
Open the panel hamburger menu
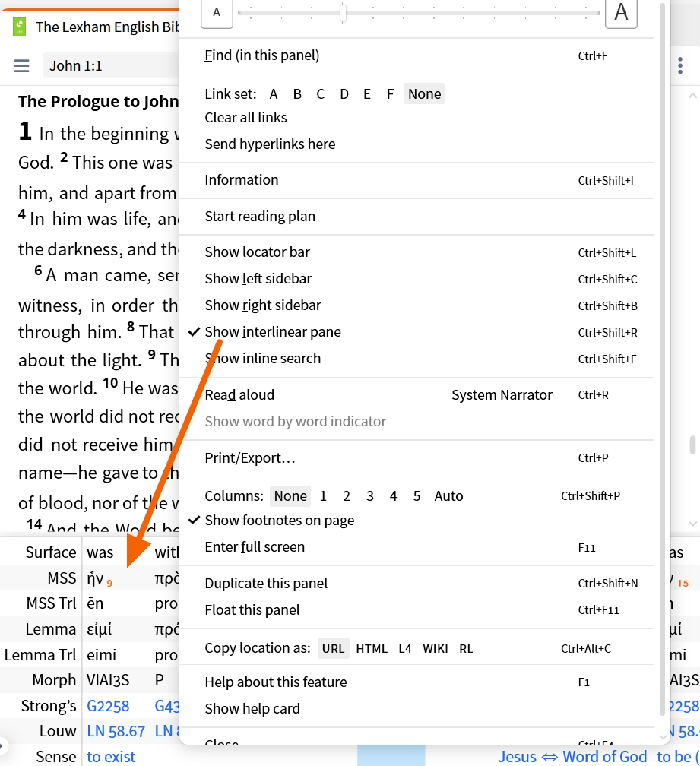click(x=21, y=65)
